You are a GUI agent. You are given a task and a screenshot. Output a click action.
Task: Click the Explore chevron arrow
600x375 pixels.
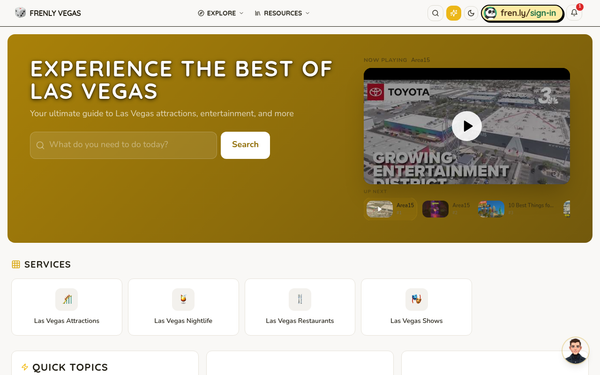[x=241, y=13]
